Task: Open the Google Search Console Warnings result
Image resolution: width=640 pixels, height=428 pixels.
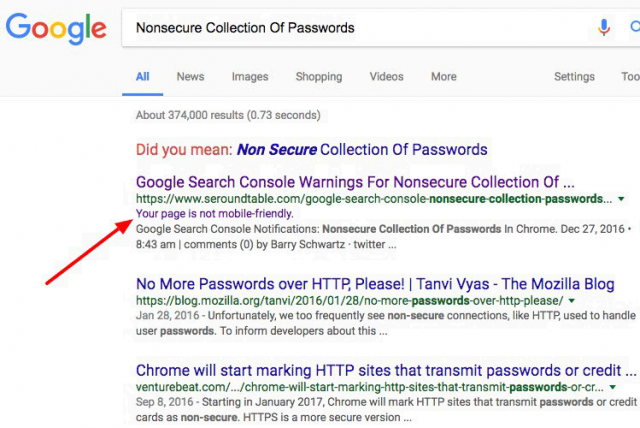Action: [355, 182]
